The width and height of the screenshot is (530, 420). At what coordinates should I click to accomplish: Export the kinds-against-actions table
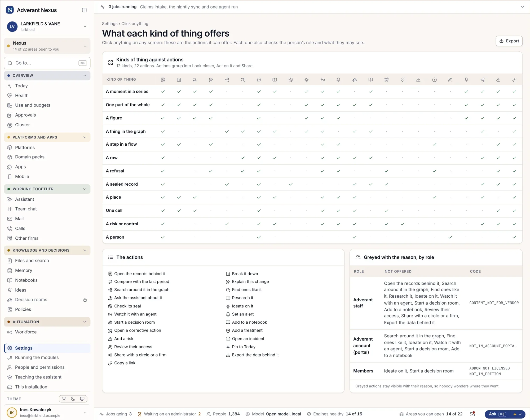tap(509, 41)
